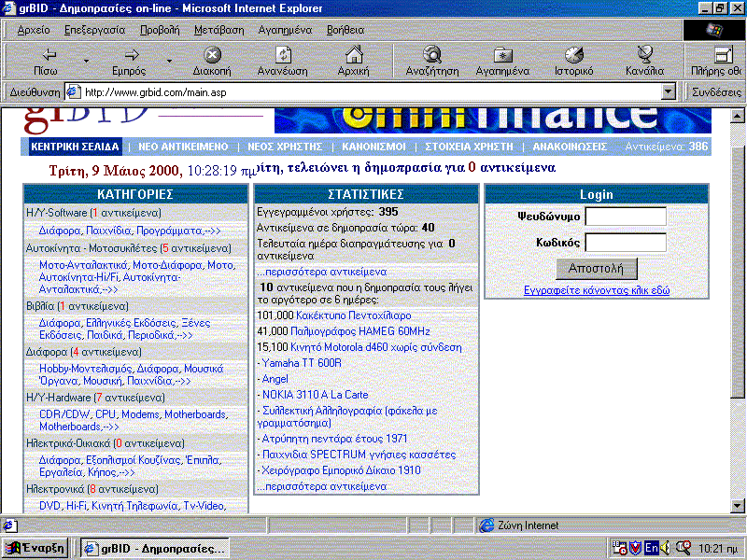Open the Αγαπημένα menu in the menu bar
The width and height of the screenshot is (747, 560).
pos(285,30)
